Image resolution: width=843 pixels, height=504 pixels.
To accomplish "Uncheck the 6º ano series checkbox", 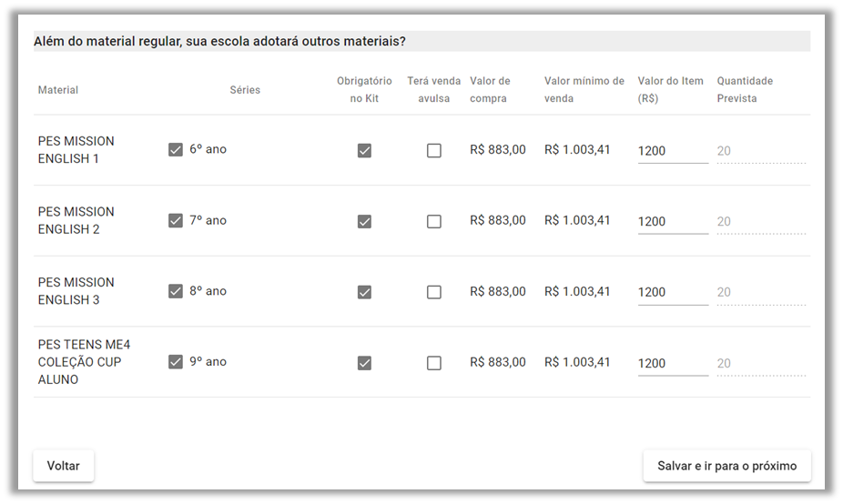I will click(x=176, y=149).
